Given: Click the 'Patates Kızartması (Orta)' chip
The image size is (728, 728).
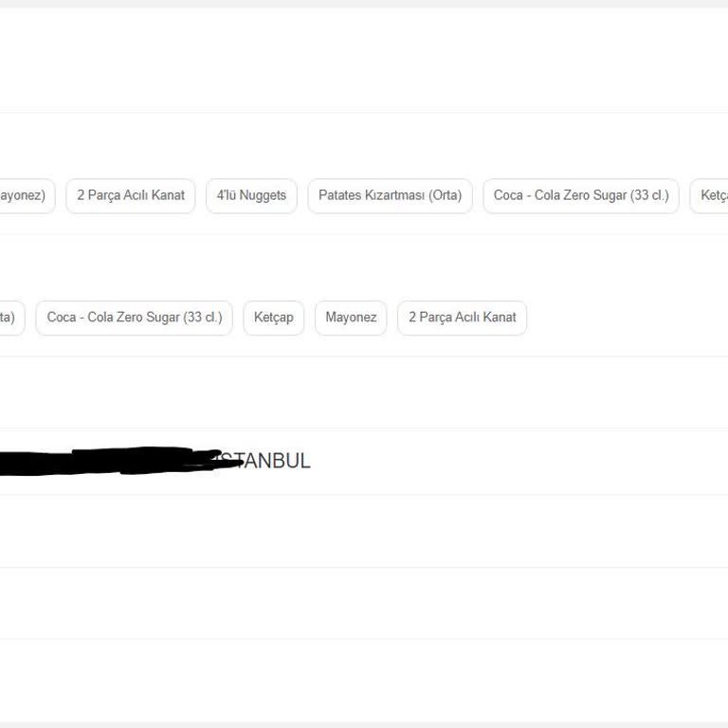Looking at the screenshot, I should click(390, 196).
